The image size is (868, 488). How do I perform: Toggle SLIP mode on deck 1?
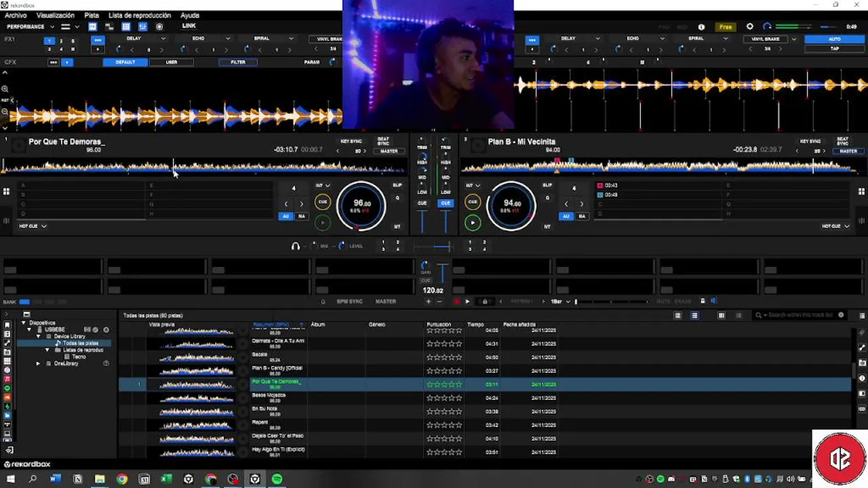coord(397,185)
